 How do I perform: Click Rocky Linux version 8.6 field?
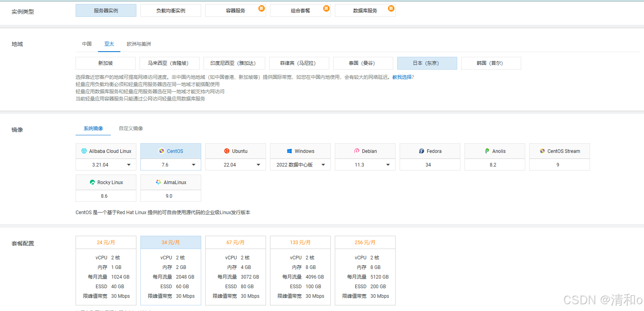[x=106, y=196]
